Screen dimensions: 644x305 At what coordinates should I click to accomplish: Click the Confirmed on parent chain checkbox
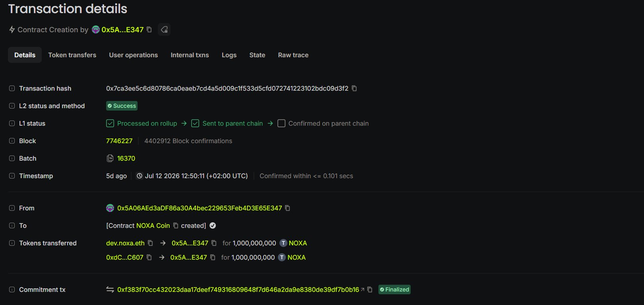(x=281, y=123)
